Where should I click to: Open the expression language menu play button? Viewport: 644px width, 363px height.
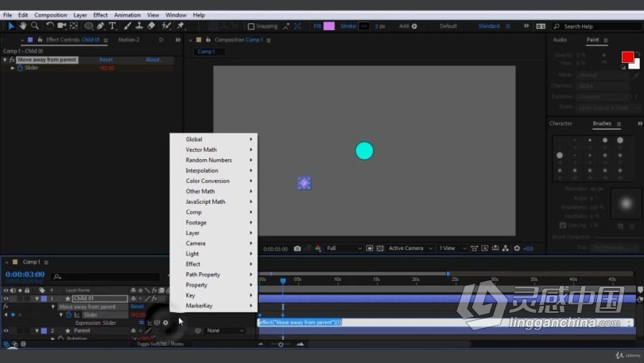(165, 322)
